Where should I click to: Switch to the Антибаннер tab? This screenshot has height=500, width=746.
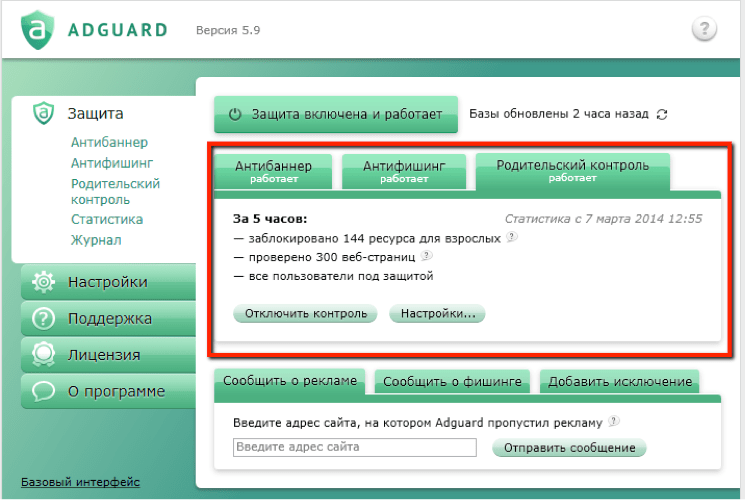click(x=273, y=171)
